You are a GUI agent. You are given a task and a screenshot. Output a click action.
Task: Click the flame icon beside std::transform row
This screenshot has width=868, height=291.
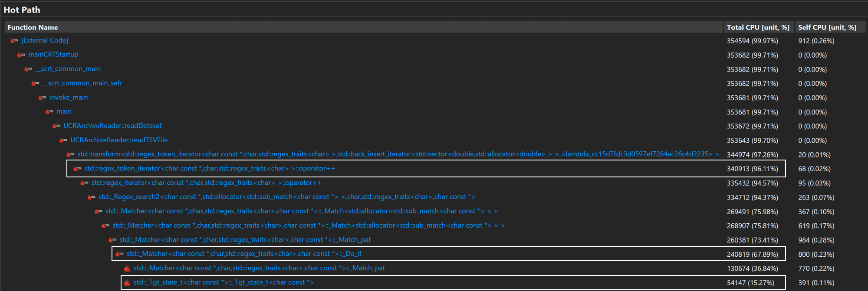pos(70,154)
